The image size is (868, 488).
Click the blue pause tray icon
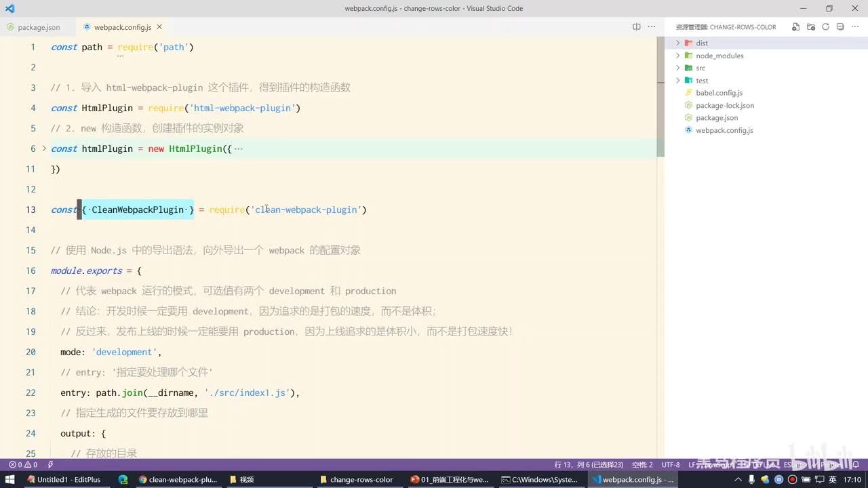(780, 479)
